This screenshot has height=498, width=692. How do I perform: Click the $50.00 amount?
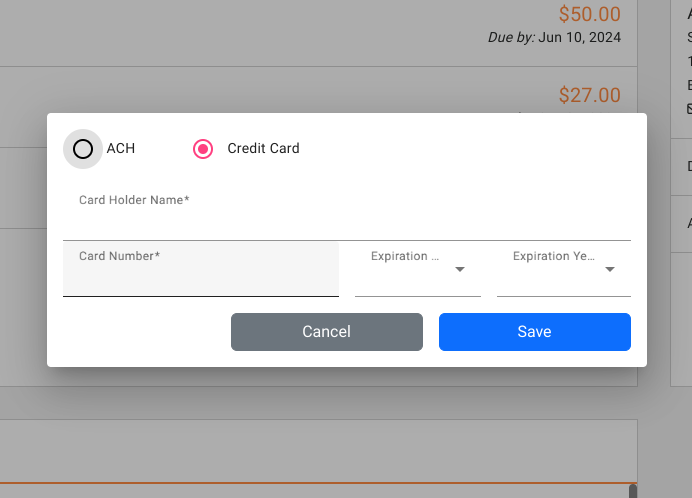589,15
